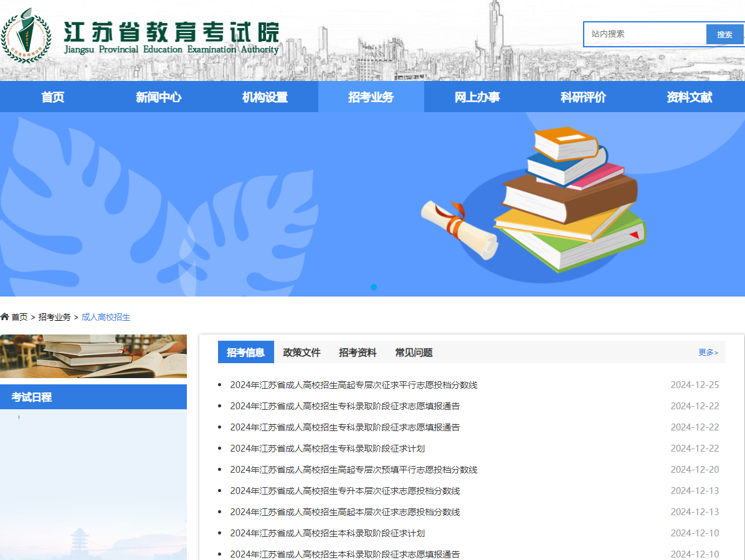Screen dimensions: 745x560
Task: Switch to the 招考资料 tab
Action: point(358,352)
